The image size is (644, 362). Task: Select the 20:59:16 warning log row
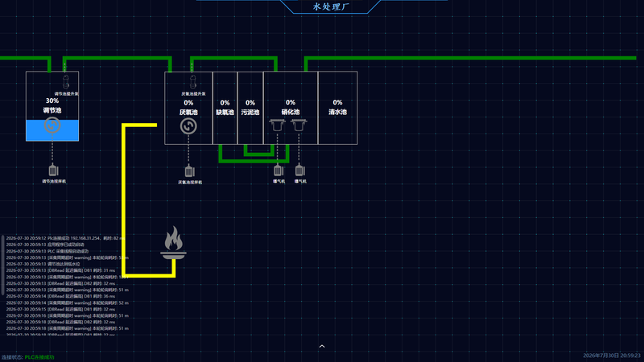pyautogui.click(x=67, y=315)
